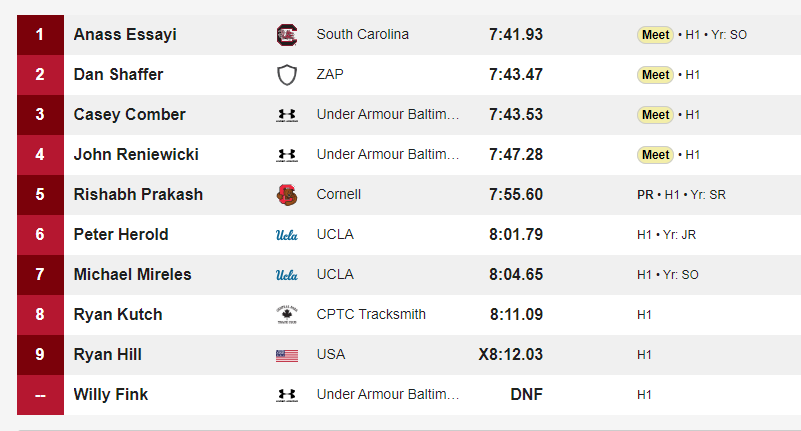Open the South Carolina team page
This screenshot has width=801, height=431.
coord(363,34)
